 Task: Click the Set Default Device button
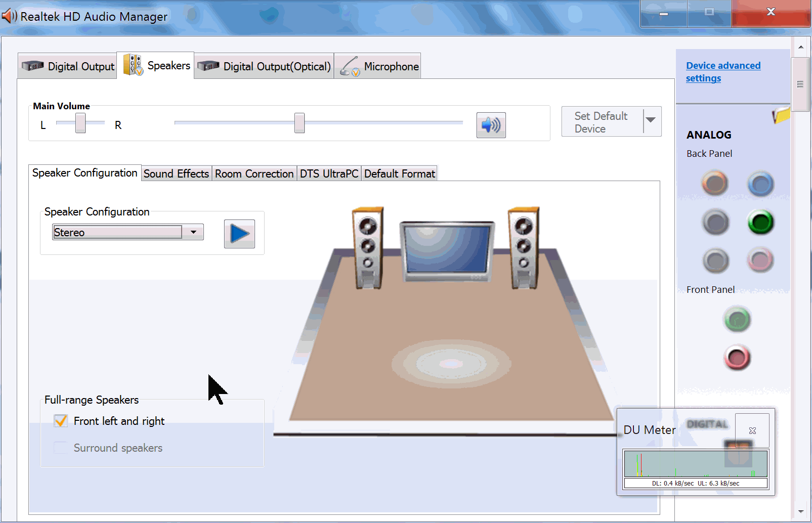(601, 122)
